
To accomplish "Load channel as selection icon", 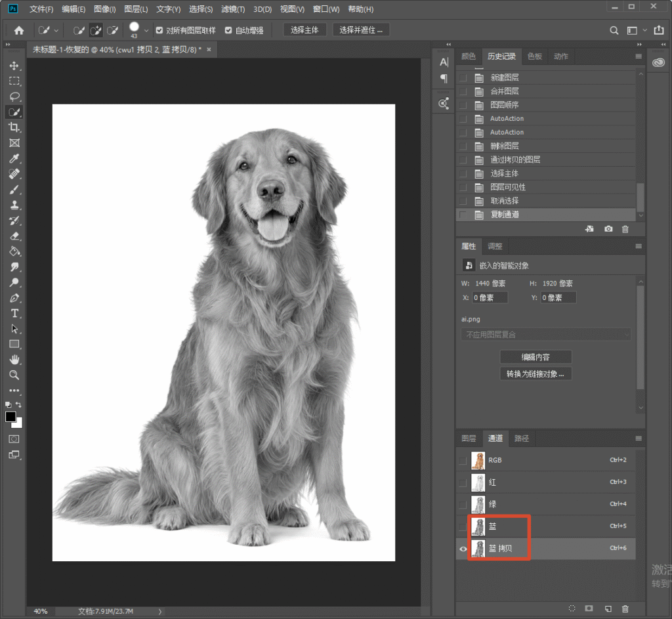I will pyautogui.click(x=572, y=608).
